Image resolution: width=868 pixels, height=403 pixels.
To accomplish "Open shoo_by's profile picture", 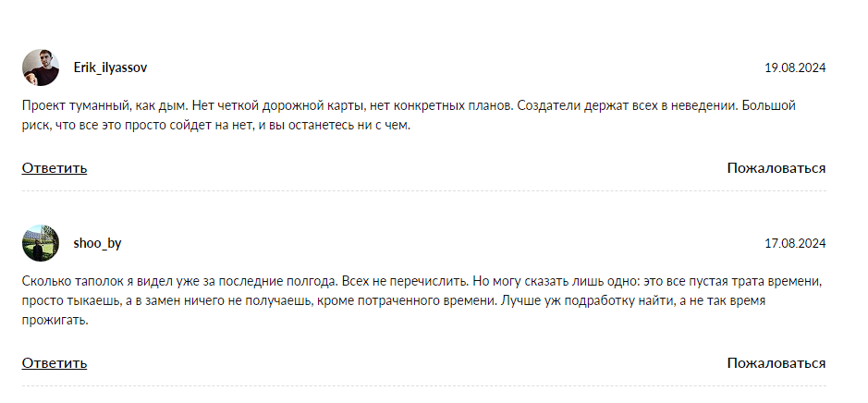I will coord(41,243).
